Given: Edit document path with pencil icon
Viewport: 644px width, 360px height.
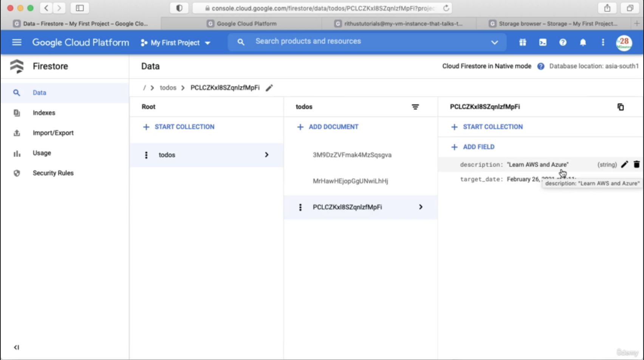Looking at the screenshot, I should tap(269, 88).
